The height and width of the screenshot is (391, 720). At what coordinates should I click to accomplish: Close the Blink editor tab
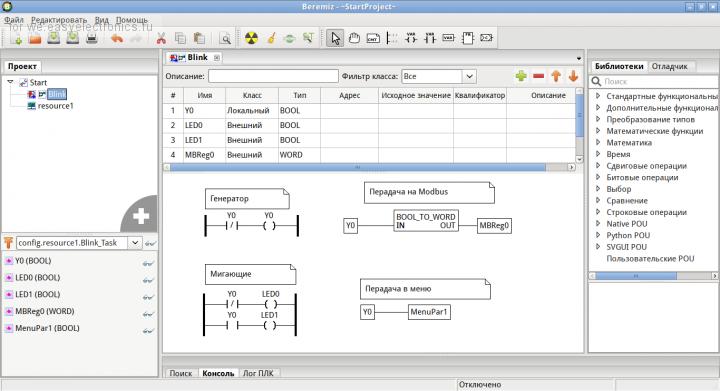pos(217,57)
